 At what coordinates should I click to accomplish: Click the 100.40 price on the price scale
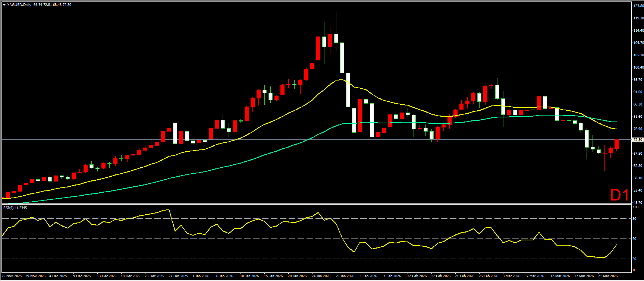click(x=638, y=67)
